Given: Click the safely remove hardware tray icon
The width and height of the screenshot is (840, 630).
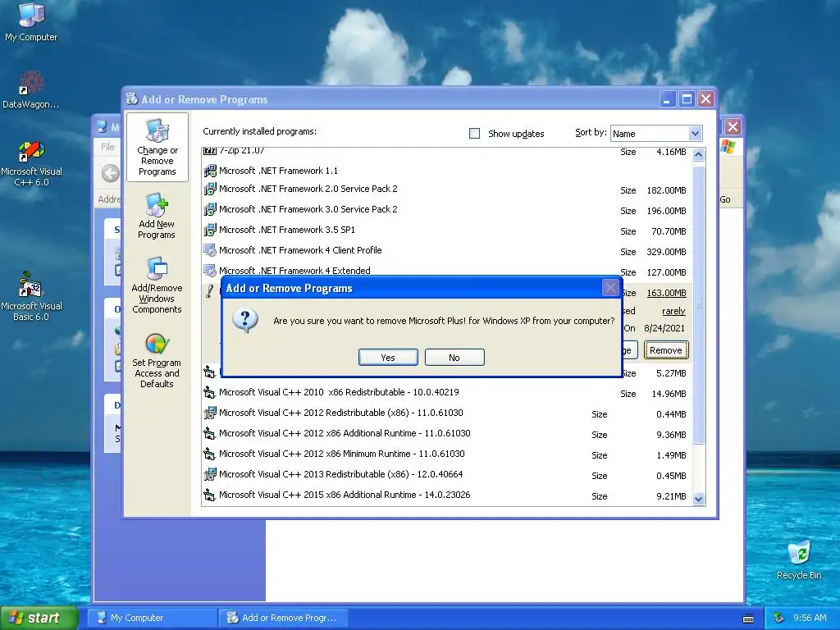Looking at the screenshot, I should pos(779,618).
